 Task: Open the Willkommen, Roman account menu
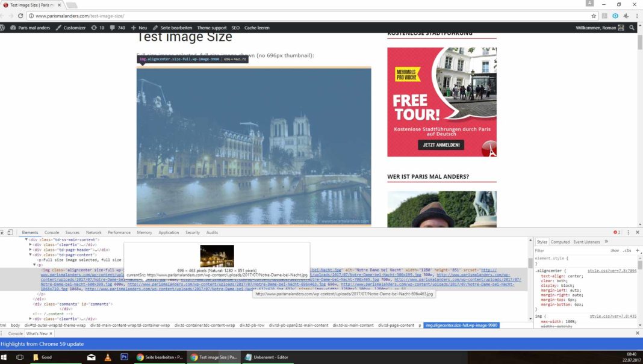[x=600, y=28]
